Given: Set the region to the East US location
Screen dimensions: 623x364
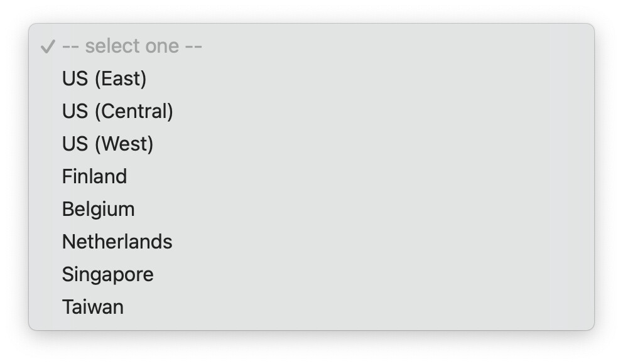Looking at the screenshot, I should click(104, 79).
